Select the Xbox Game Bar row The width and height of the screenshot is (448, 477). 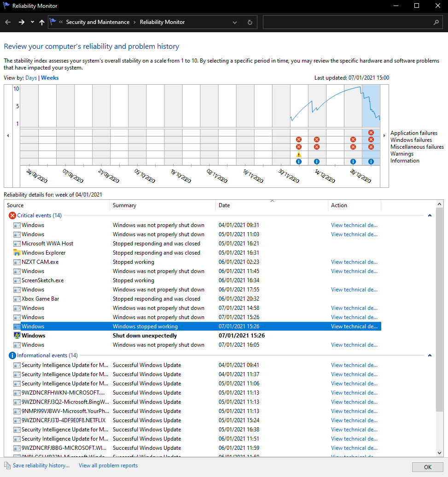point(197,299)
